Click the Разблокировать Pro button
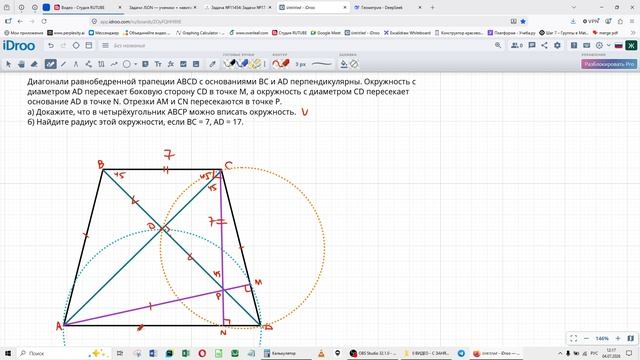Screen dimensions: 640x360 click(x=609, y=64)
